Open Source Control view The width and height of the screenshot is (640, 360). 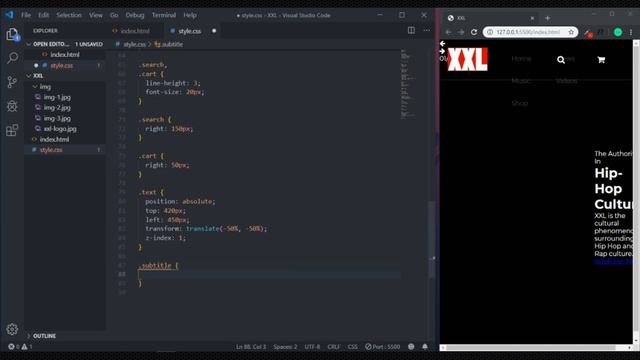[x=12, y=82]
